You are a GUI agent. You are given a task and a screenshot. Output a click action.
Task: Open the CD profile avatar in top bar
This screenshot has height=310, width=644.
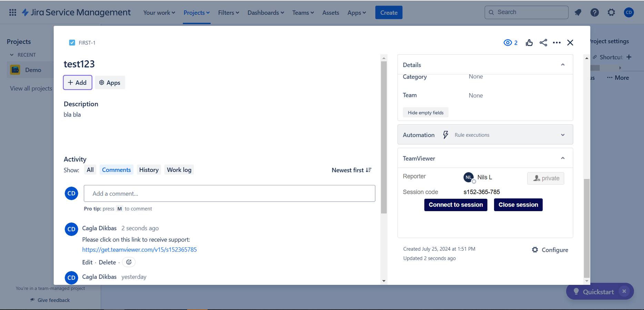point(629,12)
